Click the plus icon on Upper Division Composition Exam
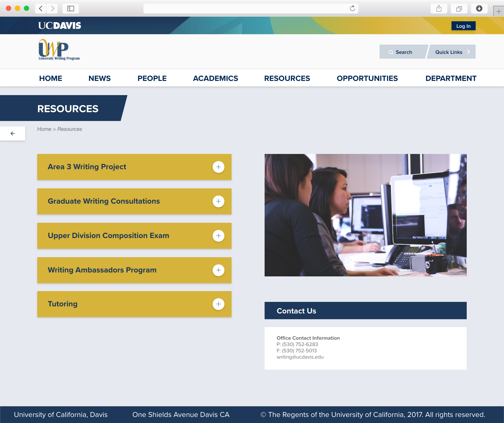The height and width of the screenshot is (423, 504). coord(218,235)
